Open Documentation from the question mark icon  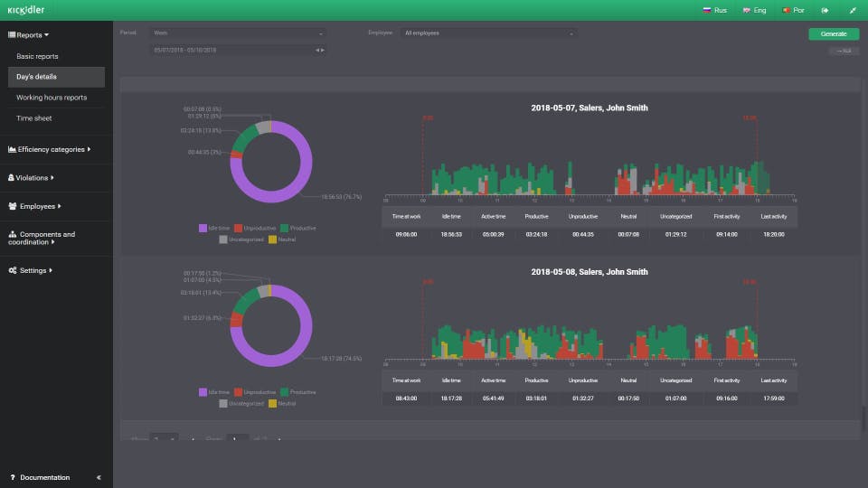(x=13, y=477)
